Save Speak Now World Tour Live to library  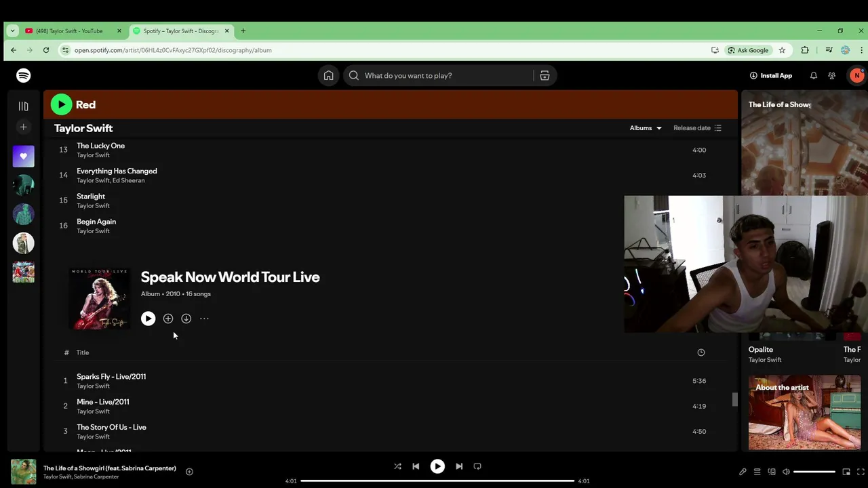click(x=168, y=319)
